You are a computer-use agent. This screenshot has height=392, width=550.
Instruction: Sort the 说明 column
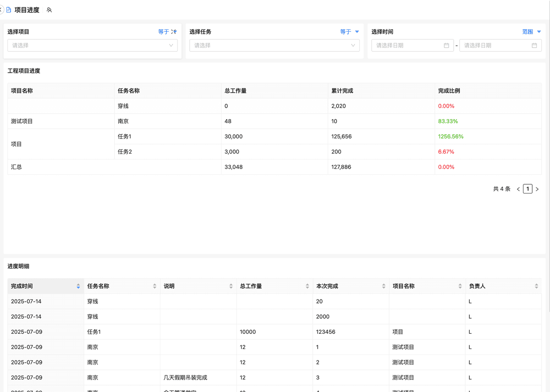231,286
